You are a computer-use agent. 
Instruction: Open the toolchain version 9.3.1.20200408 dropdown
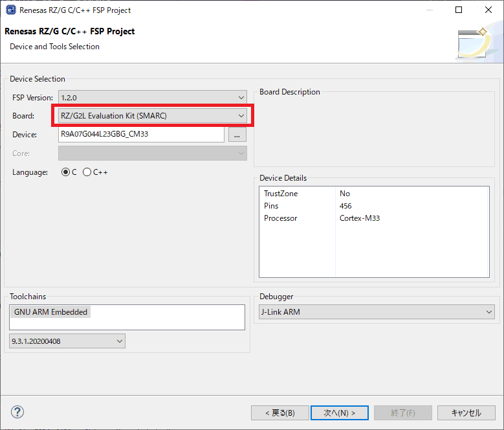pyautogui.click(x=67, y=341)
